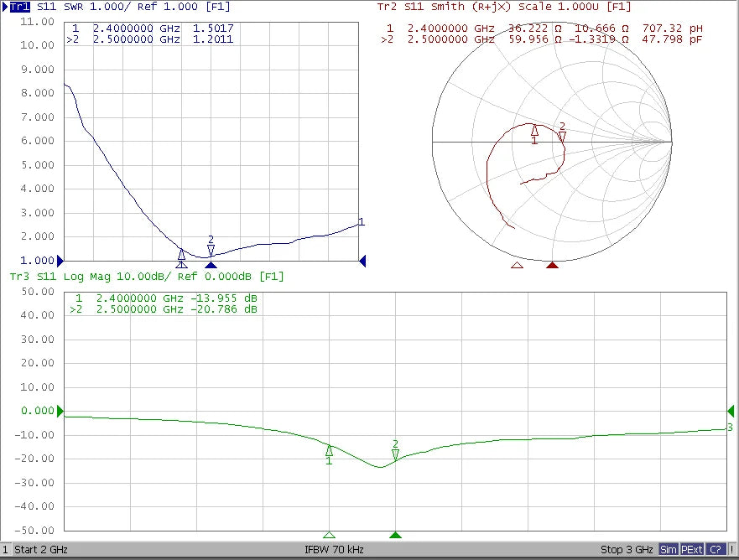The height and width of the screenshot is (560, 739).
Task: Click the solid red marker below Smith chart
Action: coord(552,265)
